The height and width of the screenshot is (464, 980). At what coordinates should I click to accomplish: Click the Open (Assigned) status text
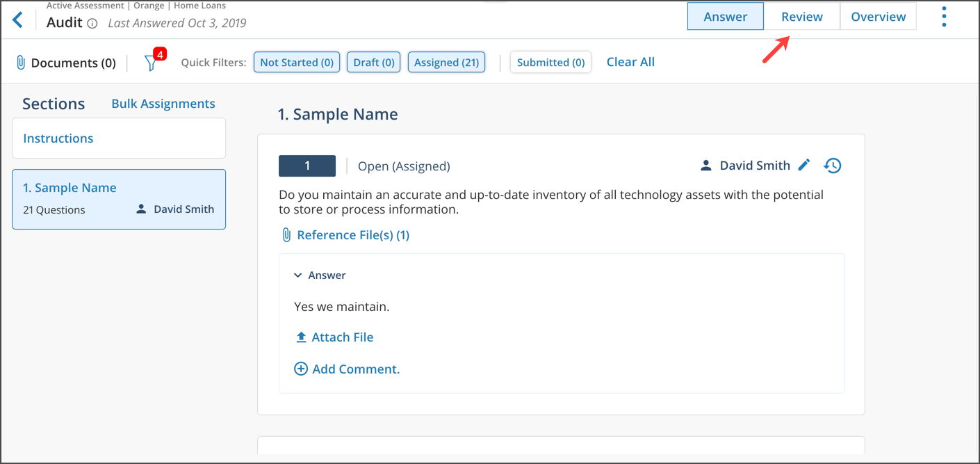pos(404,166)
